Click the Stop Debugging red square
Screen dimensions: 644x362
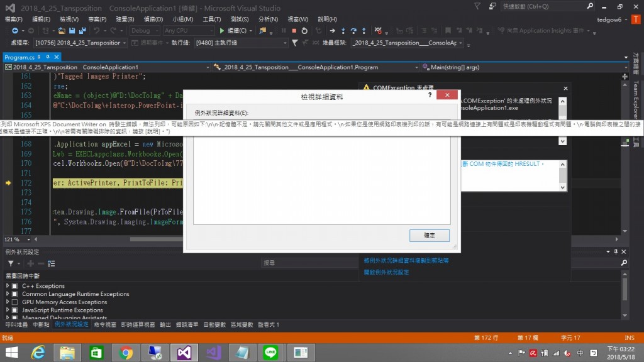(x=294, y=31)
